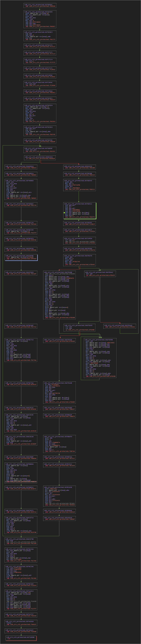Click graph node 007DB76A

pyautogui.click(x=60, y=458)
